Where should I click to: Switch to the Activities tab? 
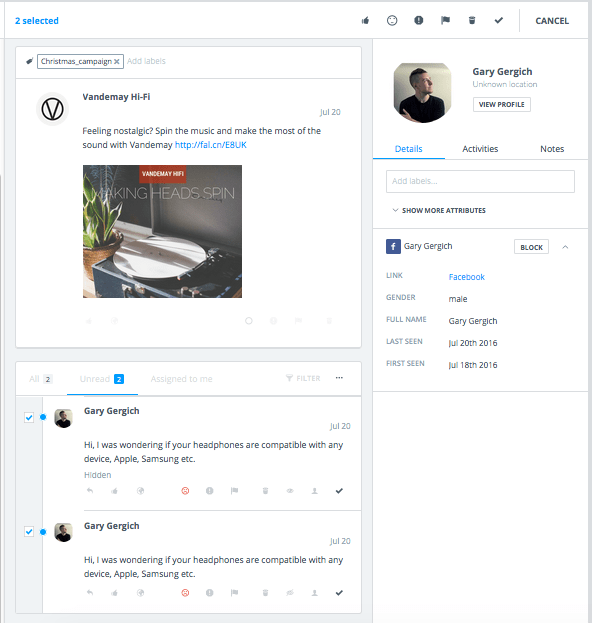click(480, 149)
